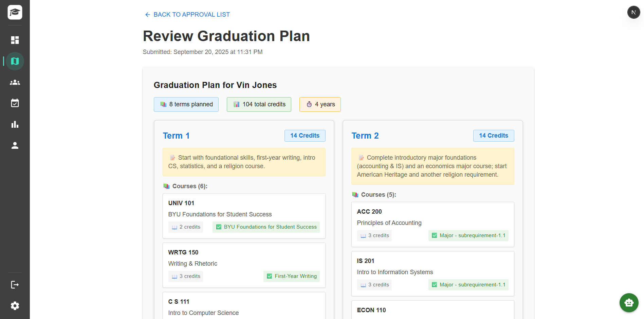Open the profile person icon in sidebar
644x319 pixels.
pos(15,145)
